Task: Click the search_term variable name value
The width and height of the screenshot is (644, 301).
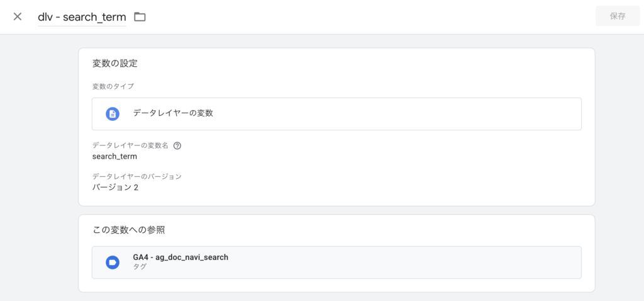Action: [x=114, y=156]
